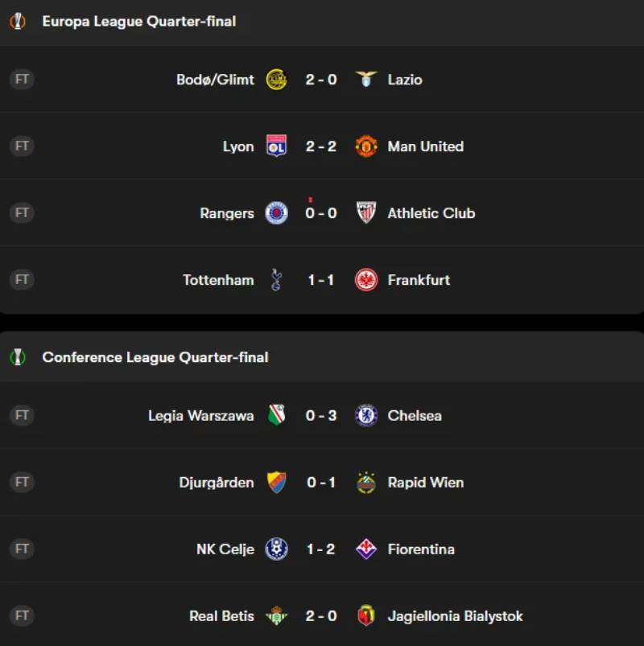Click the Bodø/Glimt club crest

point(276,80)
